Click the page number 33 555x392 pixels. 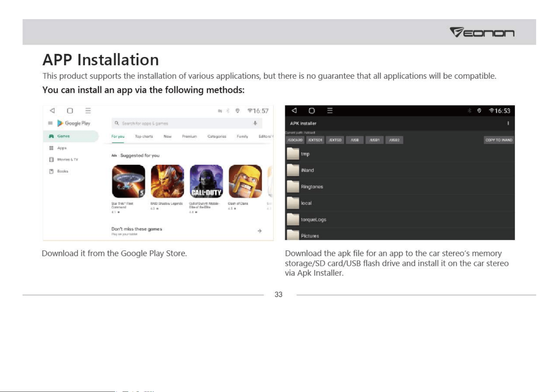coord(279,295)
